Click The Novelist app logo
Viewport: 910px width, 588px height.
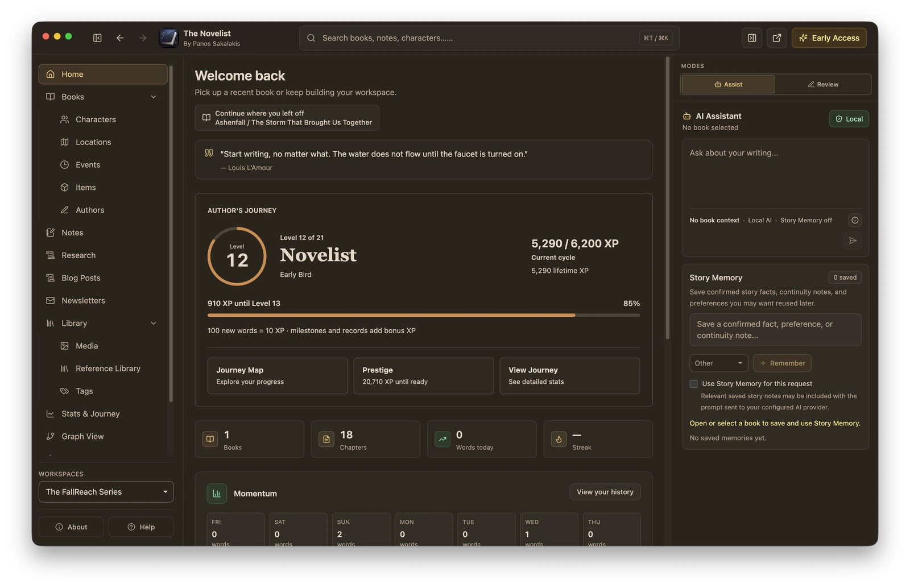click(168, 38)
